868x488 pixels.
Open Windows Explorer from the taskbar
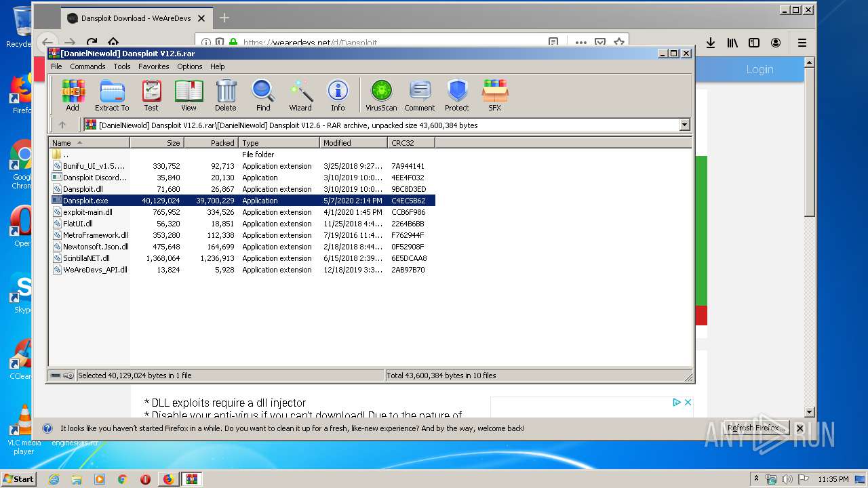tap(77, 479)
